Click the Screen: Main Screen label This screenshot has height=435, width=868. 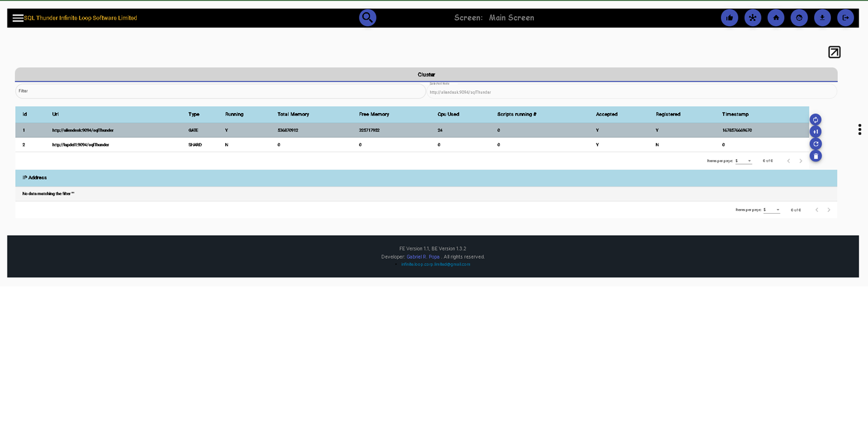494,18
